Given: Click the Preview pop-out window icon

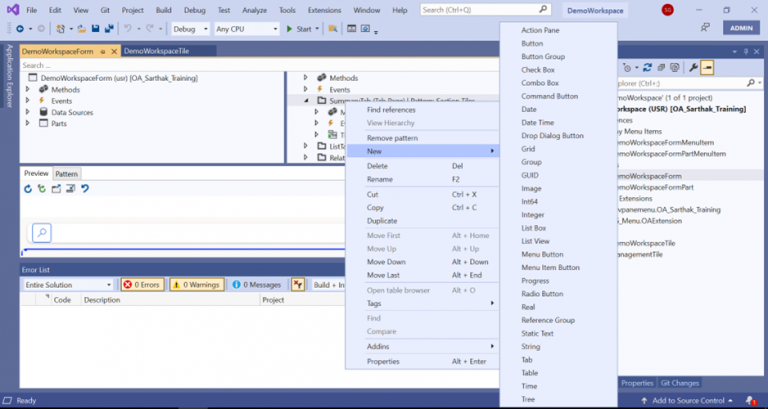Looking at the screenshot, I should coord(56,189).
